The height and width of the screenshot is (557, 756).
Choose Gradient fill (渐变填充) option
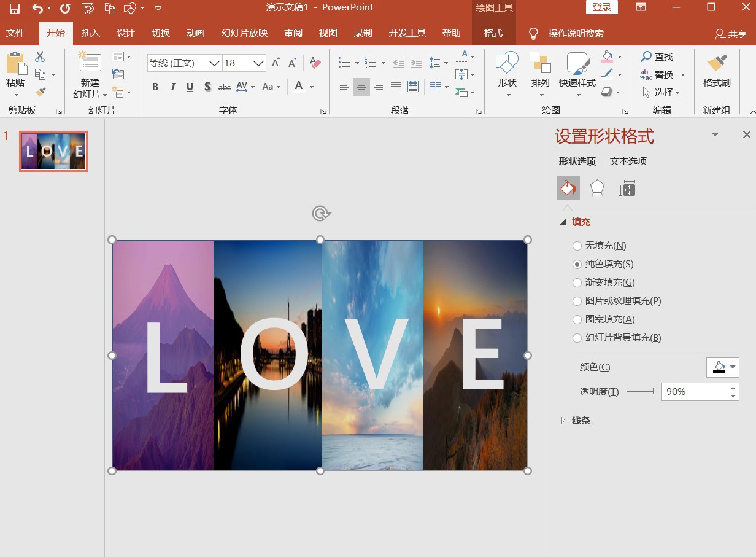tap(577, 282)
